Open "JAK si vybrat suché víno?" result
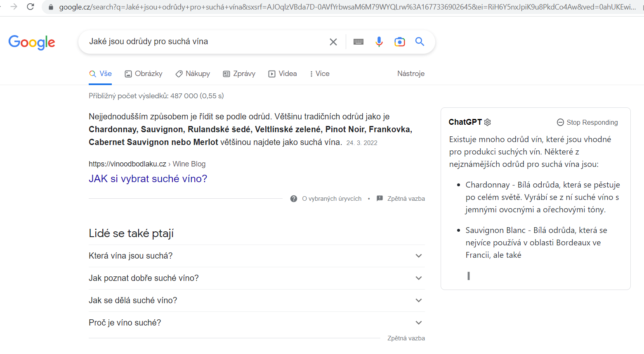The image size is (644, 354). pos(148,178)
